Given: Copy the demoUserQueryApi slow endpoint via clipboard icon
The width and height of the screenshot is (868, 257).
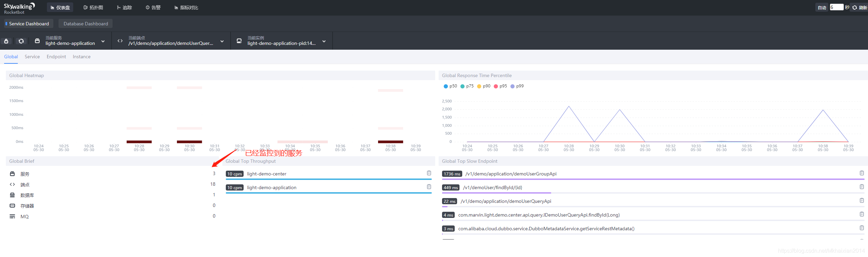Looking at the screenshot, I should (x=862, y=200).
